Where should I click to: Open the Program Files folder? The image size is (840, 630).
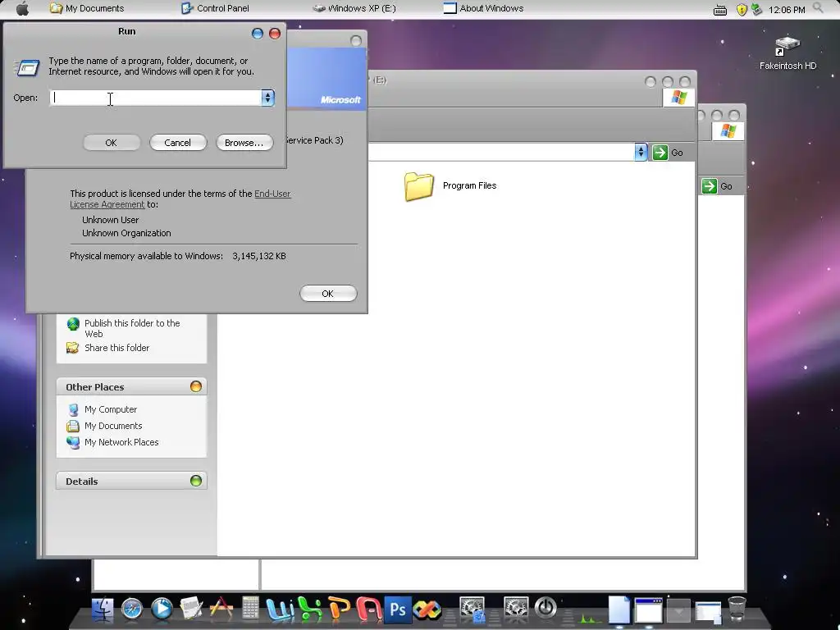(x=450, y=186)
